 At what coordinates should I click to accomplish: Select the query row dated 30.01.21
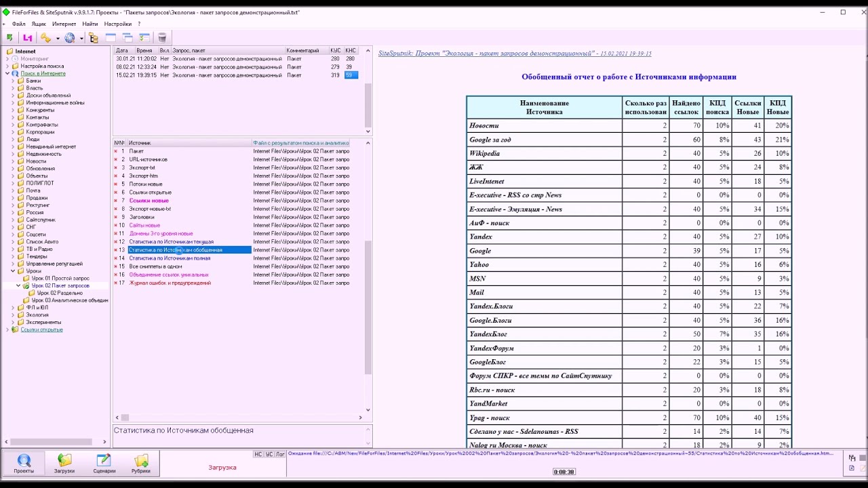point(236,59)
